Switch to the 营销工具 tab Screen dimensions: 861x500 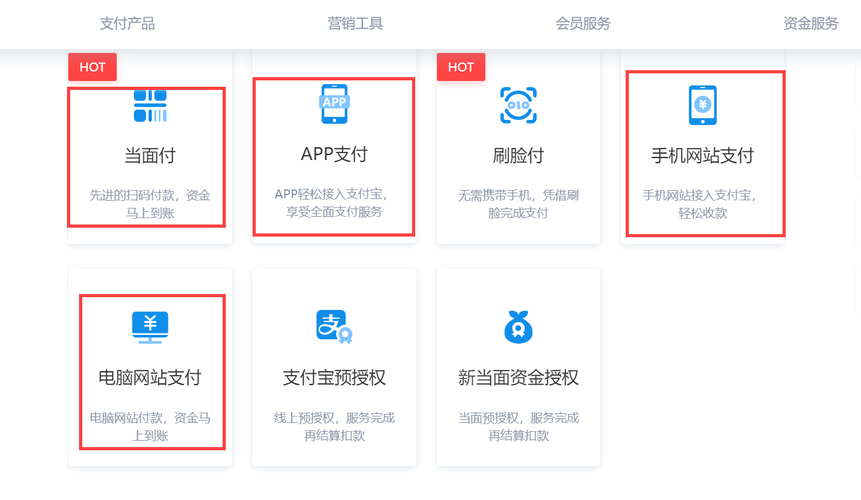pos(355,24)
